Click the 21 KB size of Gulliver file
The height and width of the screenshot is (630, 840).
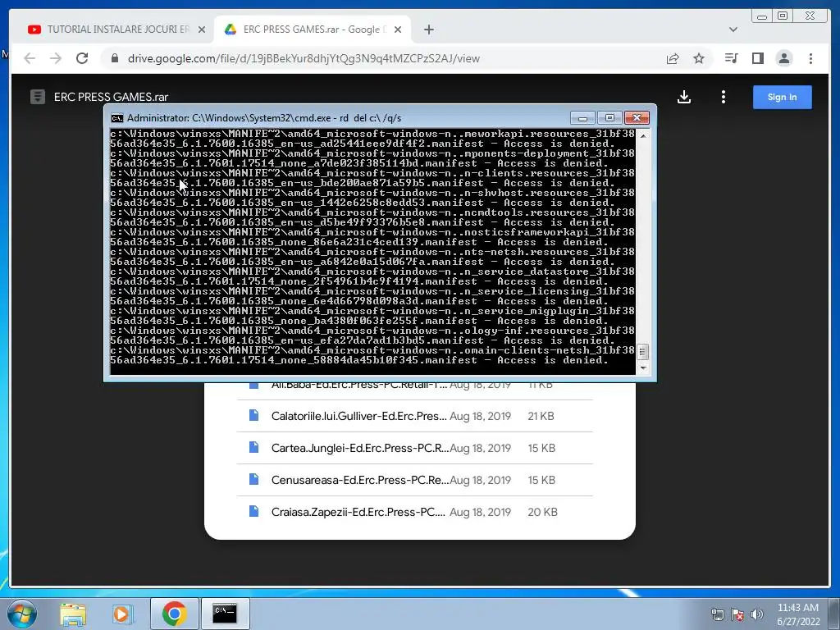point(541,416)
